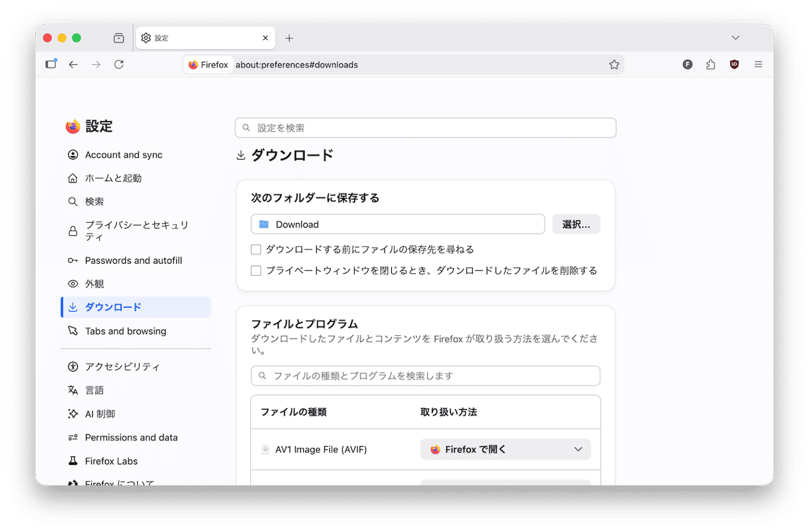
Task: Enable ダウンロードする前にファイルの保存先を尋ねる checkbox
Action: pyautogui.click(x=255, y=249)
